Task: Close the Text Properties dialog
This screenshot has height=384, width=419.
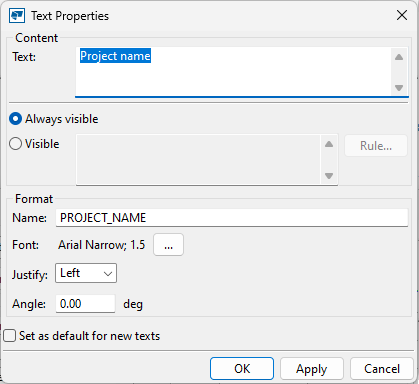Action: (402, 15)
